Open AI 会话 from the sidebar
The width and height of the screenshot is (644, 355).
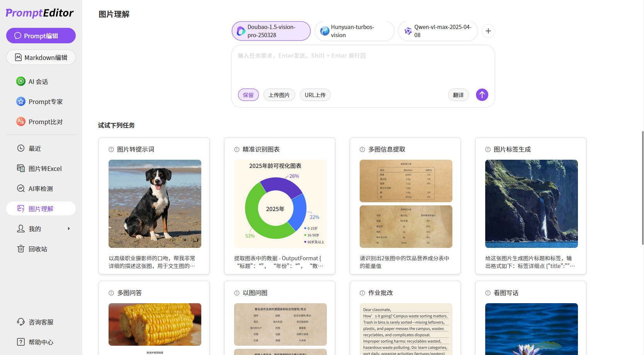(x=38, y=82)
